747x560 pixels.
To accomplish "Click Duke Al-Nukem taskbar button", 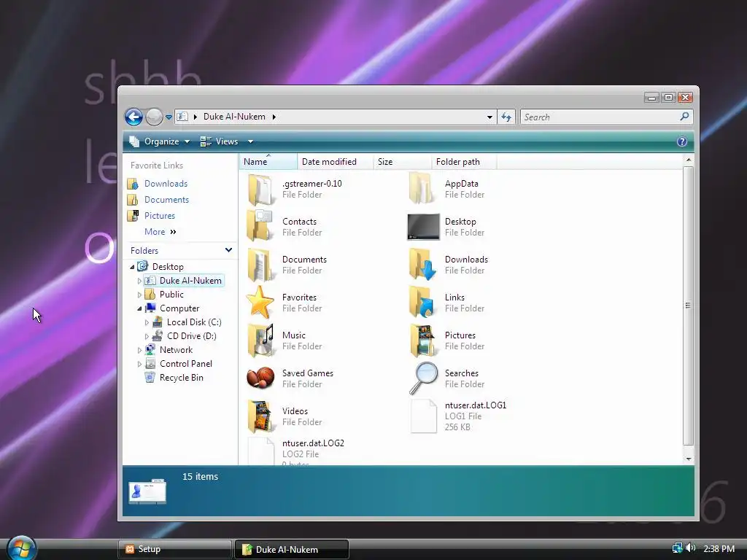I will click(292, 549).
